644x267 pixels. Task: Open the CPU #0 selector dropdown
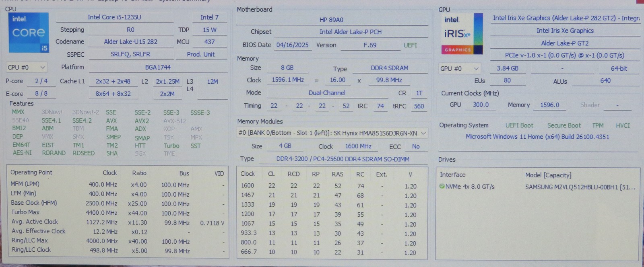(x=27, y=67)
